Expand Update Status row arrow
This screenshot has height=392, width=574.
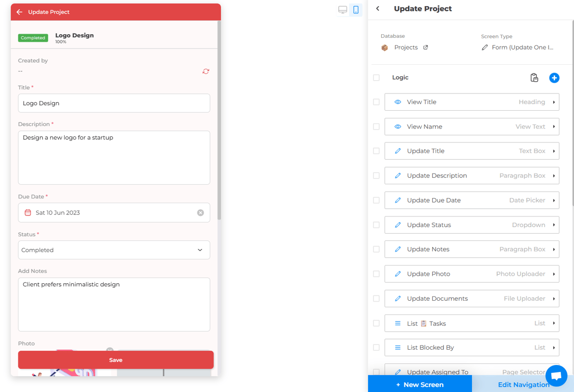pos(554,225)
